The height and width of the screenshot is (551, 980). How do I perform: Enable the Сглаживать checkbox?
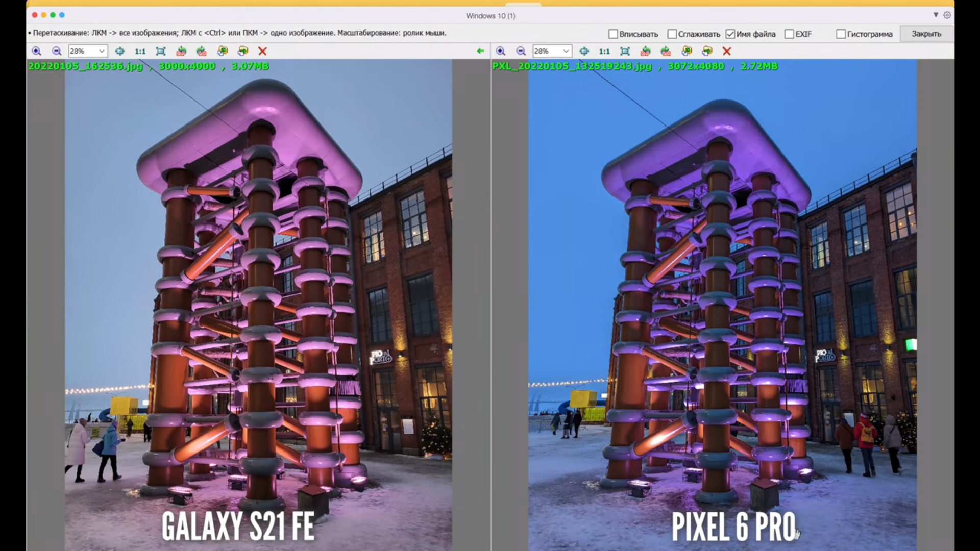click(x=672, y=34)
